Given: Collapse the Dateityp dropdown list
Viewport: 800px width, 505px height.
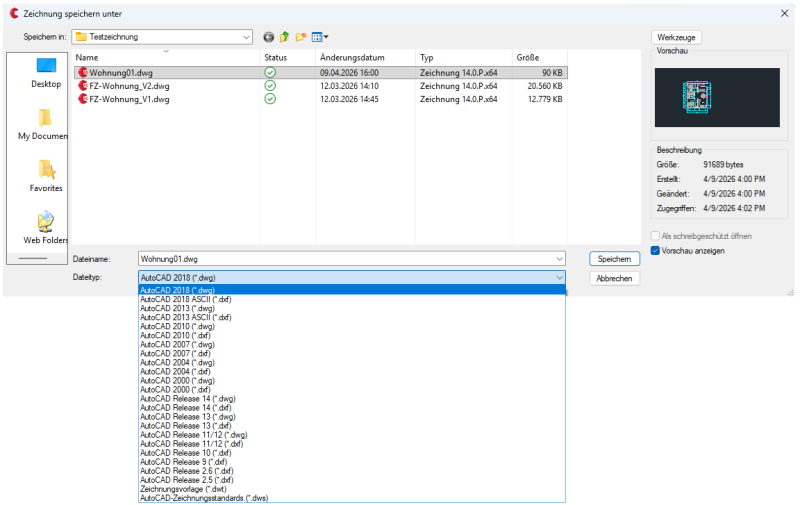Looking at the screenshot, I should [x=559, y=277].
